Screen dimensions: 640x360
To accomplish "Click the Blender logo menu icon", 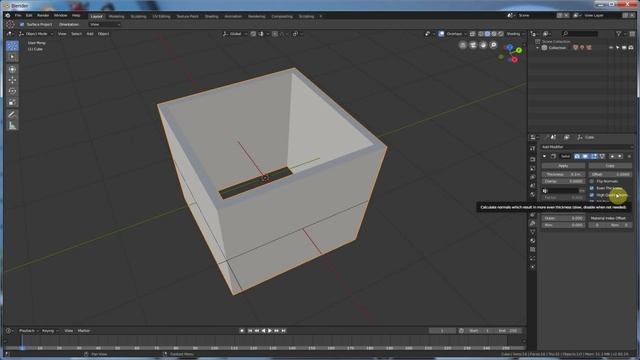I will tap(8, 16).
